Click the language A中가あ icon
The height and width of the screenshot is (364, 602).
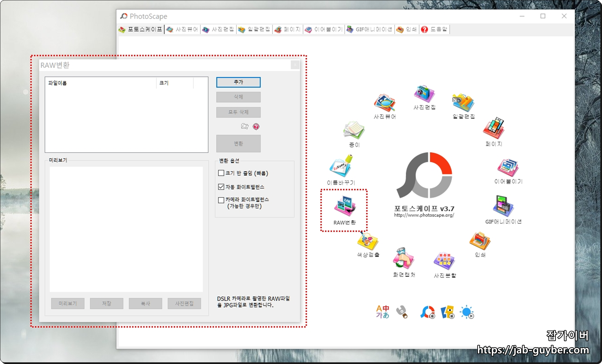pyautogui.click(x=383, y=312)
